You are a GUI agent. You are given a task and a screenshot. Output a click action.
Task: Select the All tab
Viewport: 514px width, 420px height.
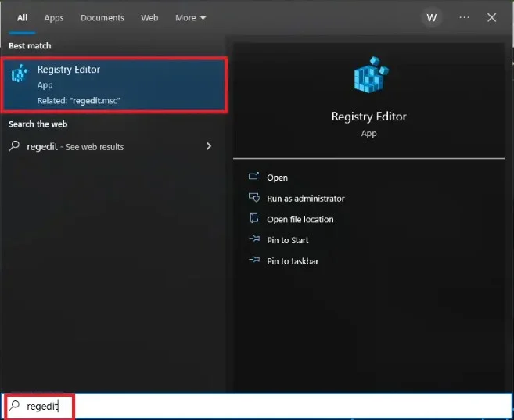(x=22, y=17)
